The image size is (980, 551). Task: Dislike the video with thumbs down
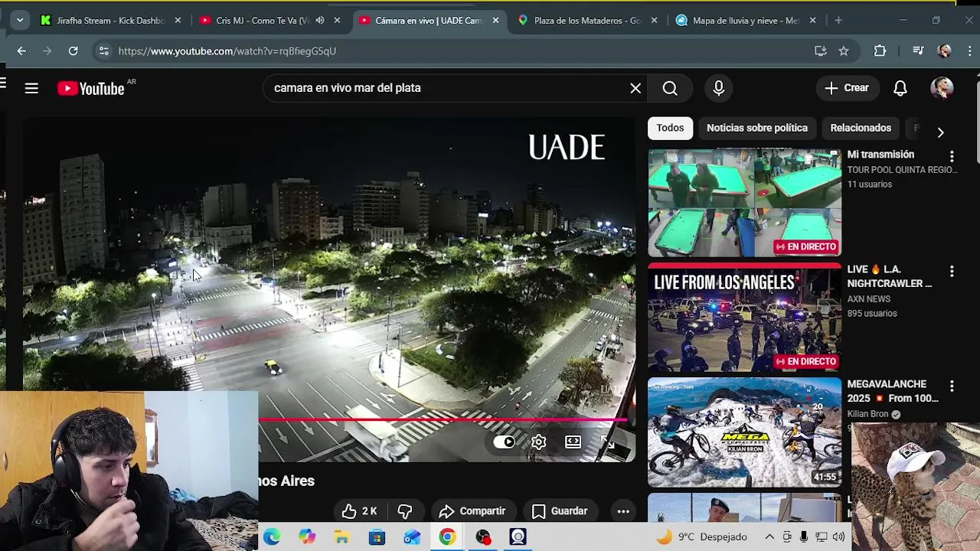click(x=405, y=511)
